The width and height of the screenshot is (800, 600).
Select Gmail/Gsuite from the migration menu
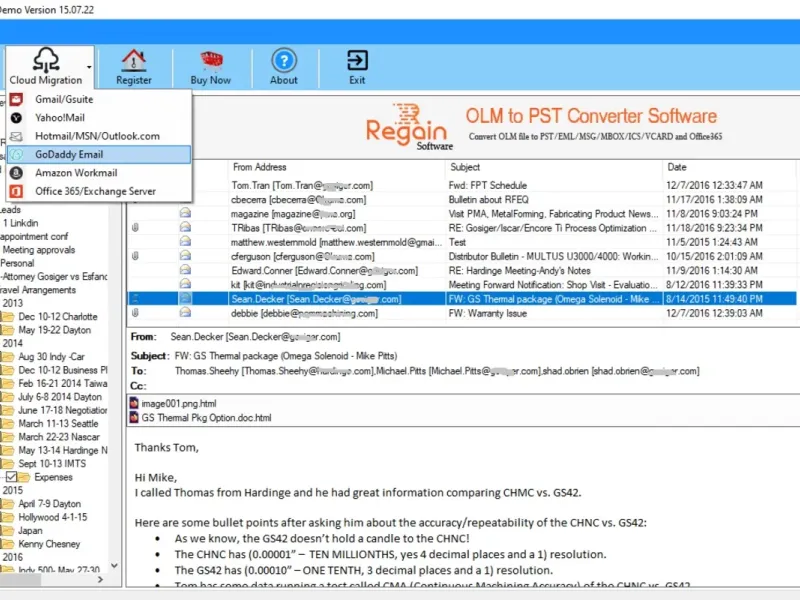click(99, 99)
